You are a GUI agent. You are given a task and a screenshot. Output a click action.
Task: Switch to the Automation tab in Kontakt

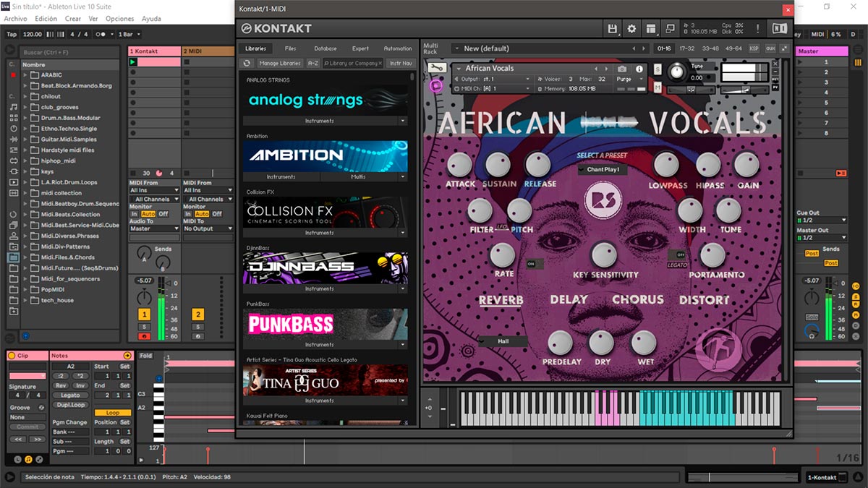pos(397,48)
